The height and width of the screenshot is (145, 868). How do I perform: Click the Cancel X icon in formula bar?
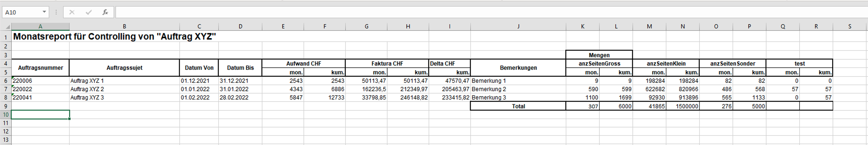[x=72, y=13]
